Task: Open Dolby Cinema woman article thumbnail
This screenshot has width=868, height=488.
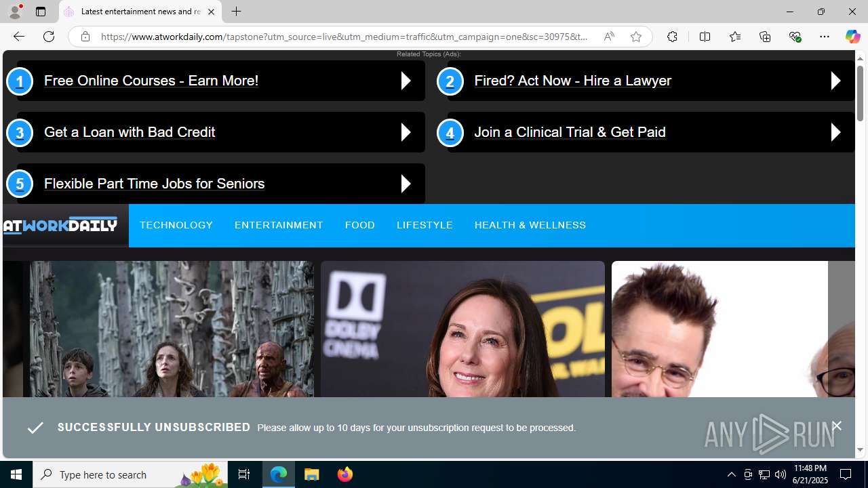Action: [x=462, y=329]
